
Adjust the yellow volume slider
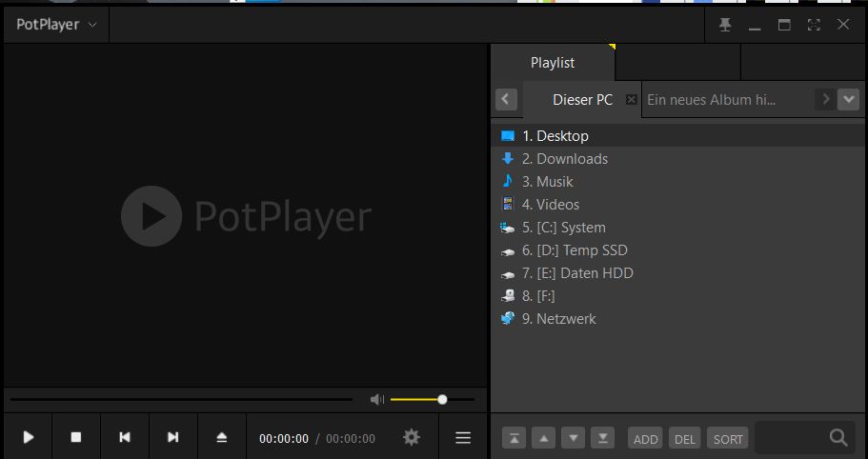click(x=432, y=399)
